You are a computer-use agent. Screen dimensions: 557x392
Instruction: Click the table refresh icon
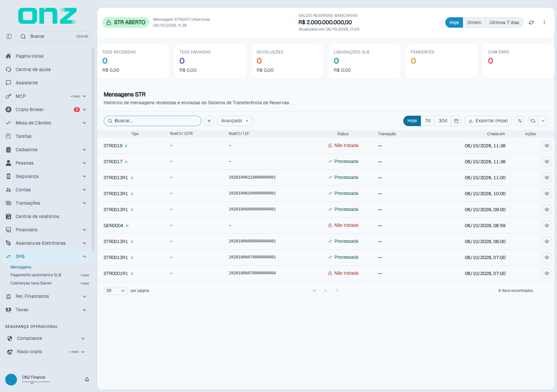tap(533, 121)
